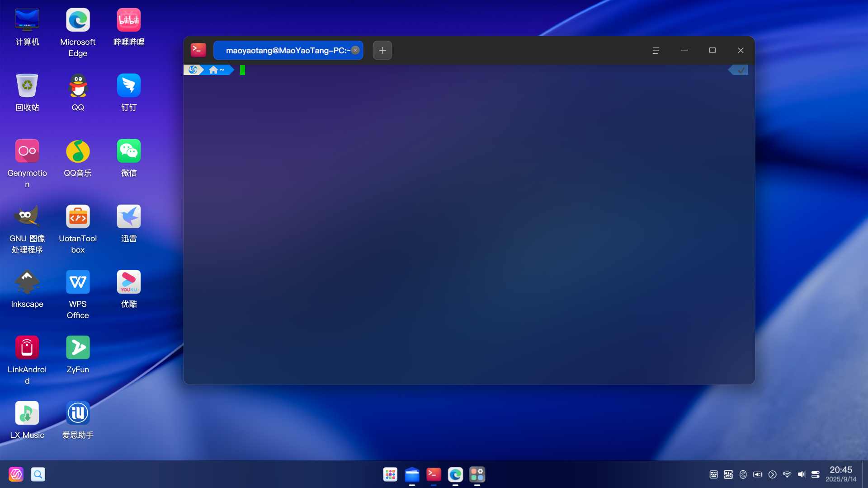Open the keyboard tray icon
868x488 pixels.
714,474
